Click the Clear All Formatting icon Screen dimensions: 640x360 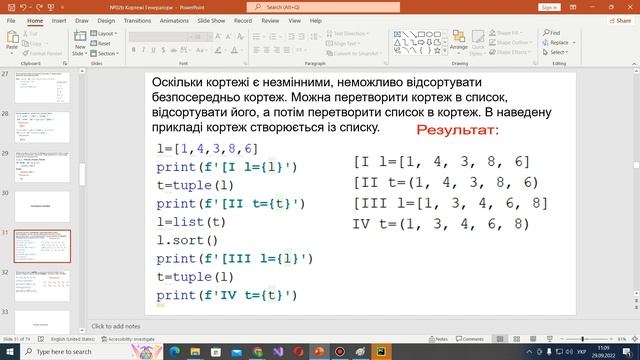click(240, 37)
